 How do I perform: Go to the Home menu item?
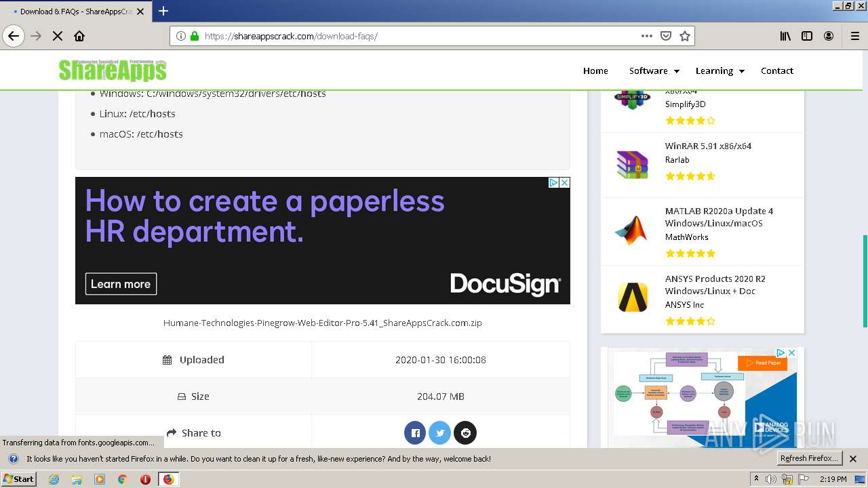coord(595,70)
